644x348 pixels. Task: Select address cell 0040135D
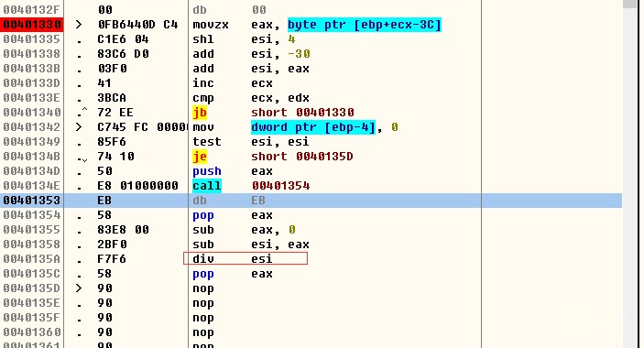click(x=32, y=288)
